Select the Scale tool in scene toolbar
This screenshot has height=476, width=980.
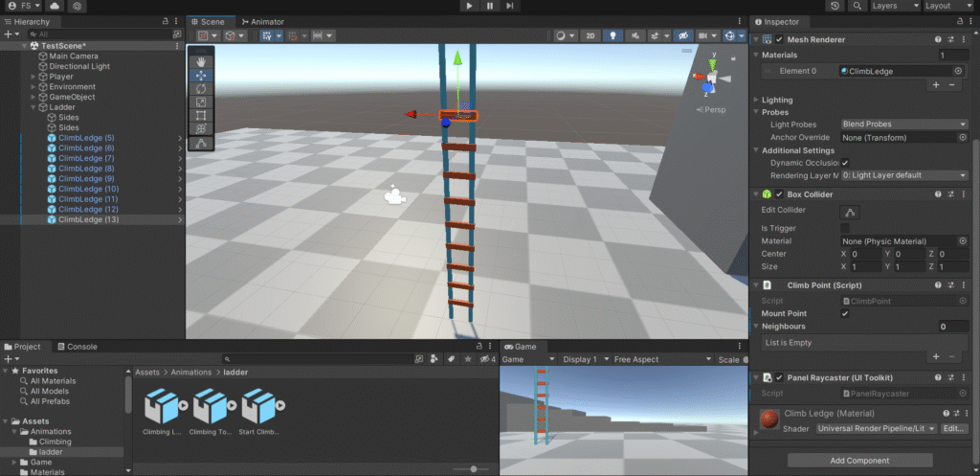(x=201, y=102)
